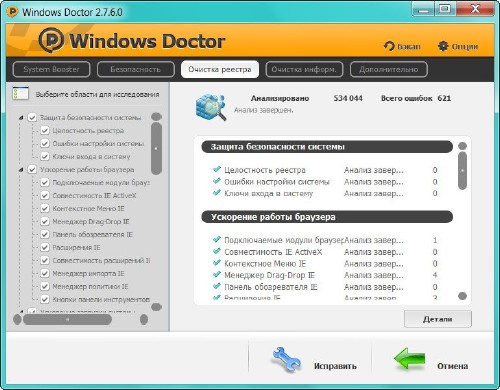Screen dimensions: 500x390
Task: Click the area selection list icon
Action: [x=20, y=94]
